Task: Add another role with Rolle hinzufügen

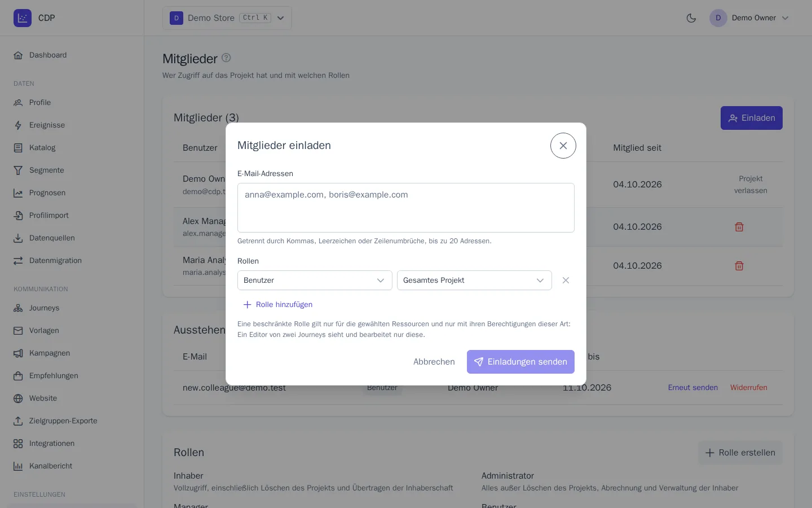Action: point(277,305)
